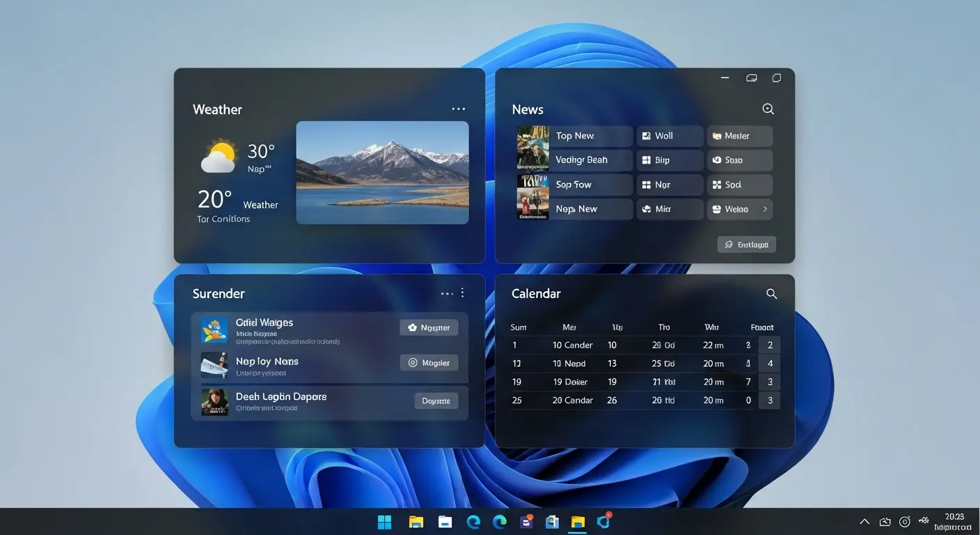
Task: Select the "Nor" tile in News
Action: pyautogui.click(x=670, y=185)
